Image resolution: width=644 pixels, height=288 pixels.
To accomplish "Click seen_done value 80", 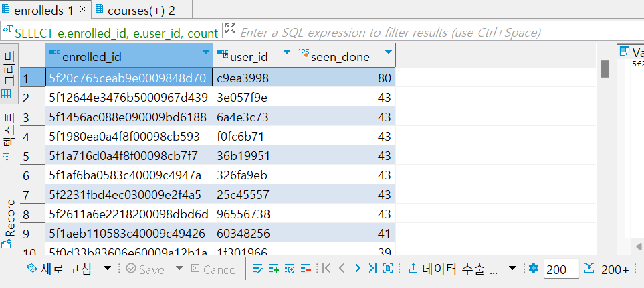I will [x=344, y=78].
